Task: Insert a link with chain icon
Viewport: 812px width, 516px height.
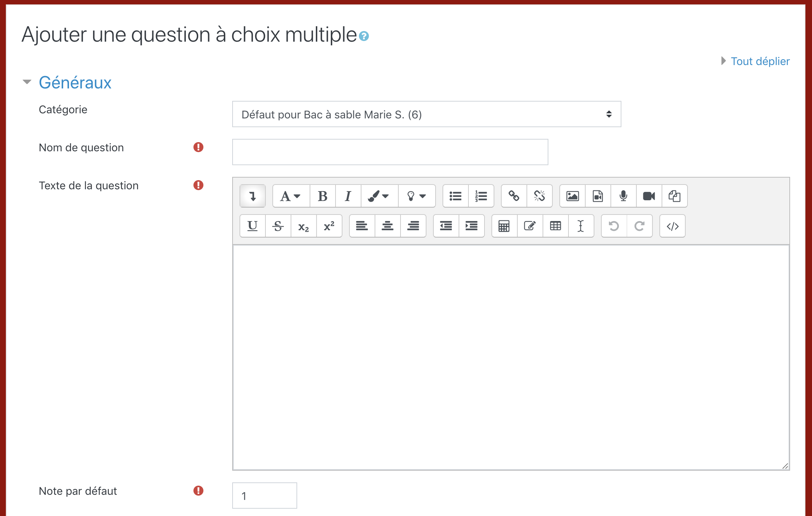Action: point(514,196)
